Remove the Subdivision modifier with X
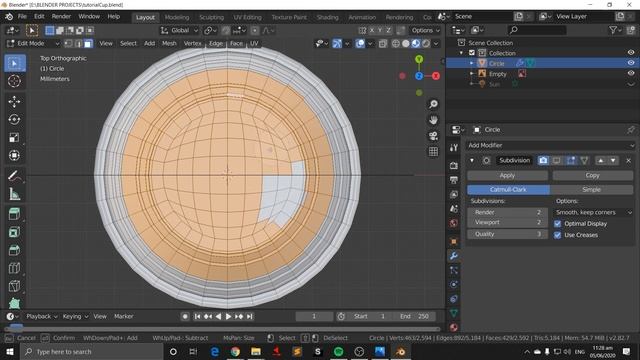This screenshot has width=640, height=360. pyautogui.click(x=629, y=160)
